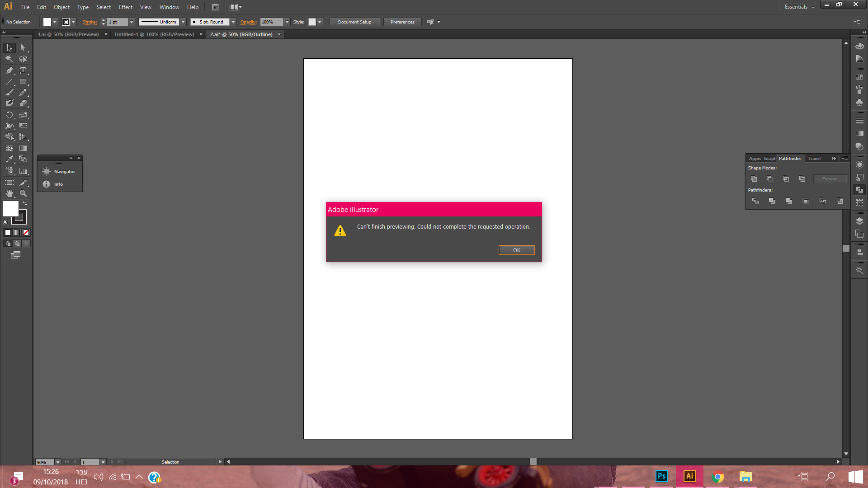Switch to the Untitled-1 document tab
This screenshot has height=488, width=868.
(x=154, y=34)
